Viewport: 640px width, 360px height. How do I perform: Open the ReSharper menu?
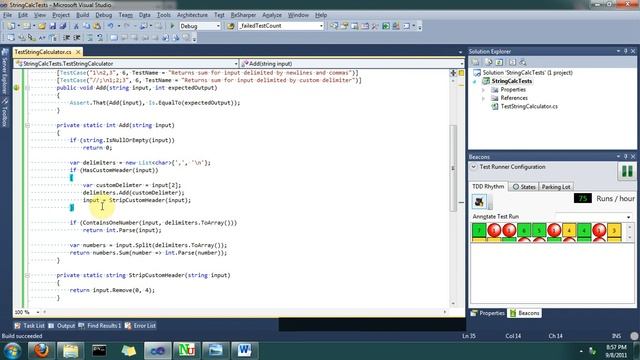click(243, 15)
